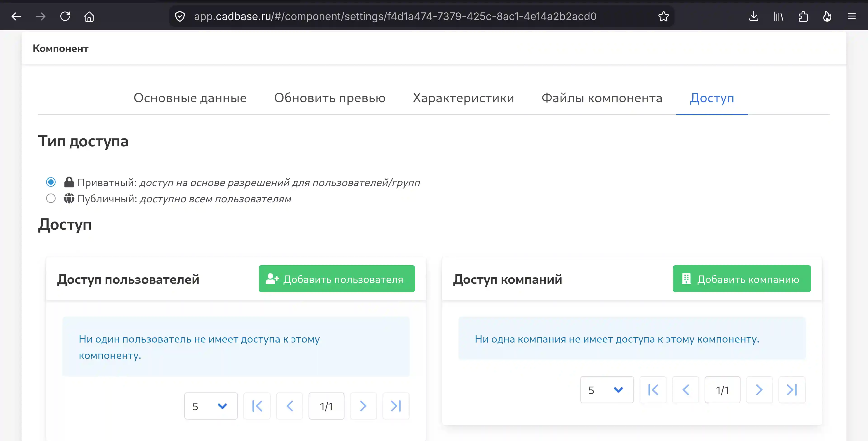Open the extensions puzzle icon
This screenshot has height=441, width=868.
pos(803,16)
